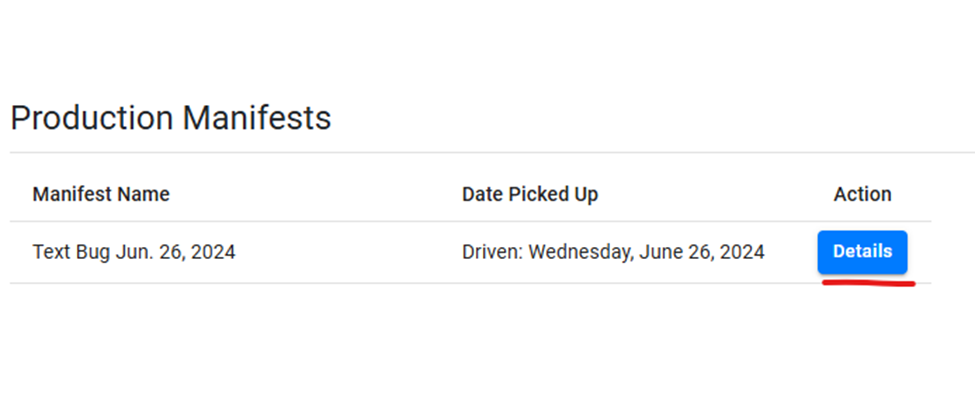Select the Driven: Wednesday, June 26 date cell

(613, 252)
